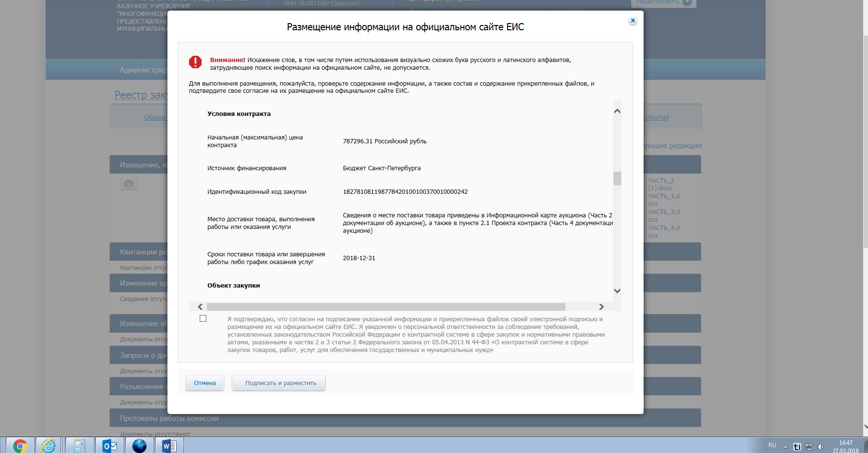Image resolution: width=868 pixels, height=453 pixels.
Task: Select identification code 182781081198778420100100370010000242
Action: click(x=405, y=192)
